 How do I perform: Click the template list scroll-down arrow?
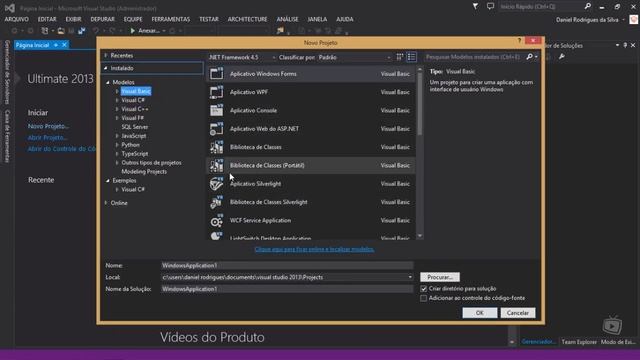coord(420,236)
